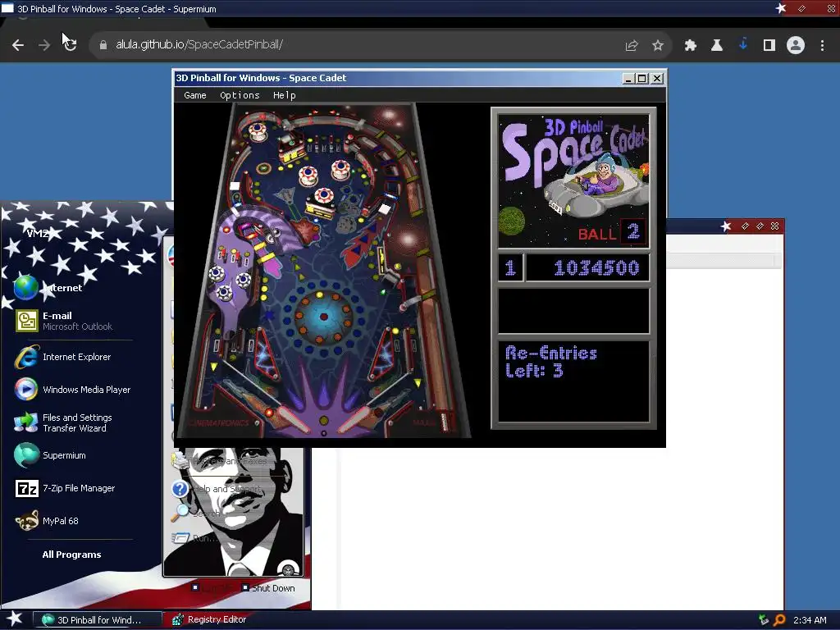Switch to Registry Editor taskbar button
The image size is (840, 630).
click(x=210, y=620)
